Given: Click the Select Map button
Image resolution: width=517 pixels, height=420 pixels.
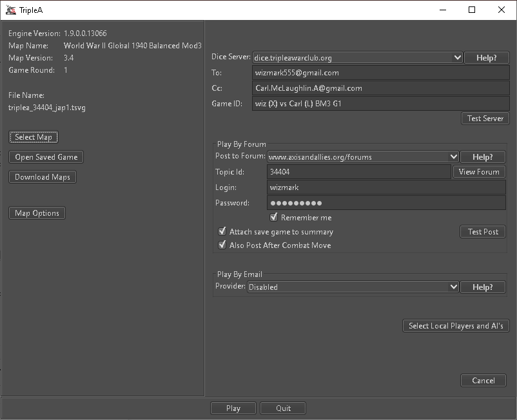Looking at the screenshot, I should (34, 137).
